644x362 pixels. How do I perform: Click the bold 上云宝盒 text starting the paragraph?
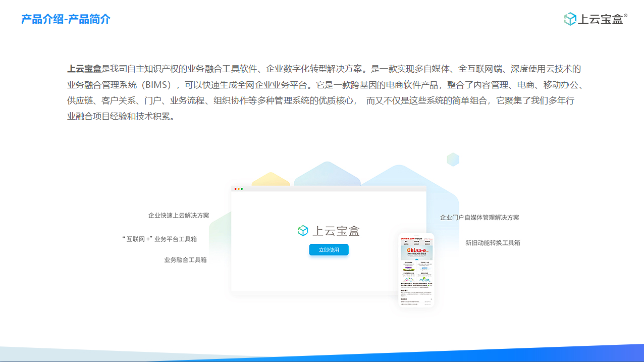84,69
